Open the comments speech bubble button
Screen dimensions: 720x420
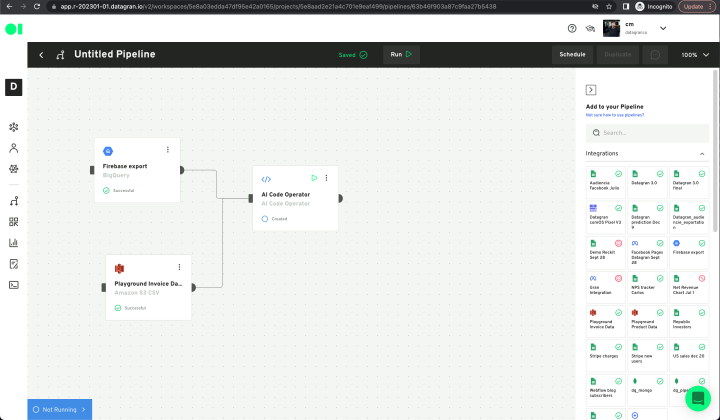point(656,55)
